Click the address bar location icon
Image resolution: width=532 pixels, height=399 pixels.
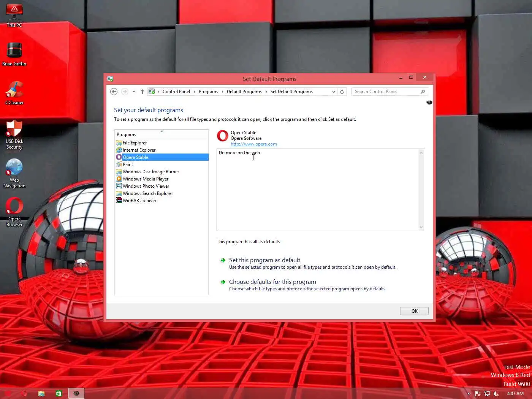pyautogui.click(x=152, y=92)
